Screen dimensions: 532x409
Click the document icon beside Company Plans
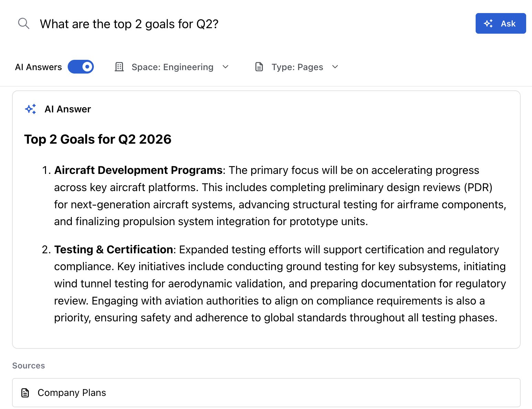[x=25, y=393]
